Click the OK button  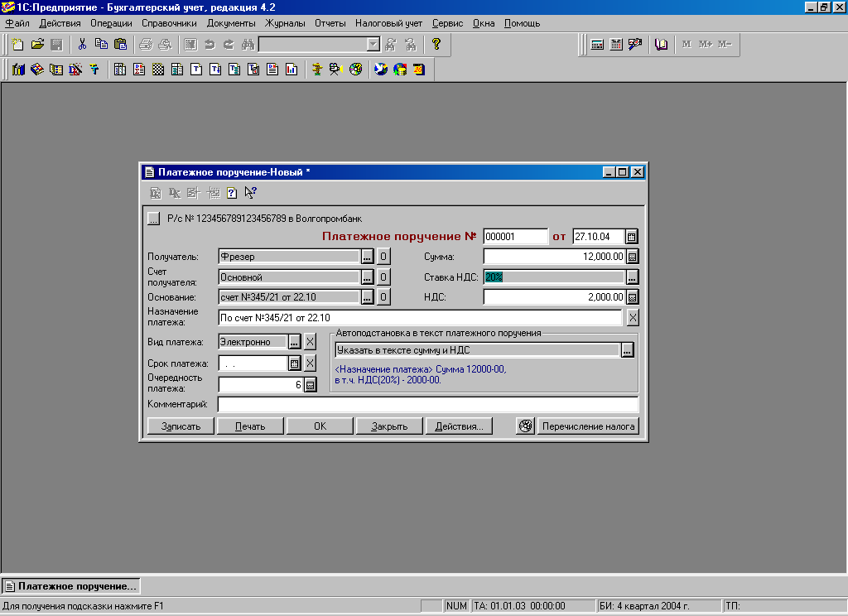[320, 426]
